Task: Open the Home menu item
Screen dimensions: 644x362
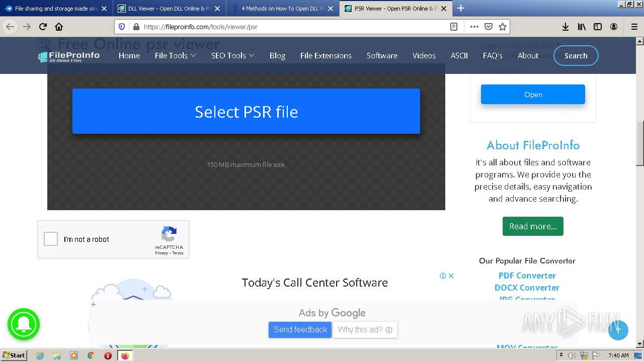Action: point(129,56)
